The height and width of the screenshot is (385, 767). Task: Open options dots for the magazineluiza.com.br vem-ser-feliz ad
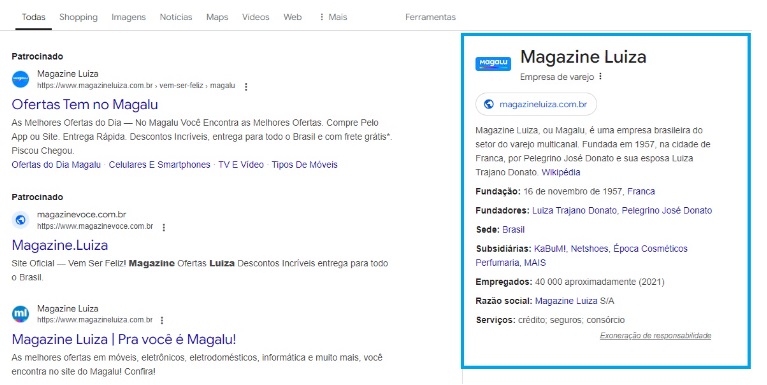246,87
